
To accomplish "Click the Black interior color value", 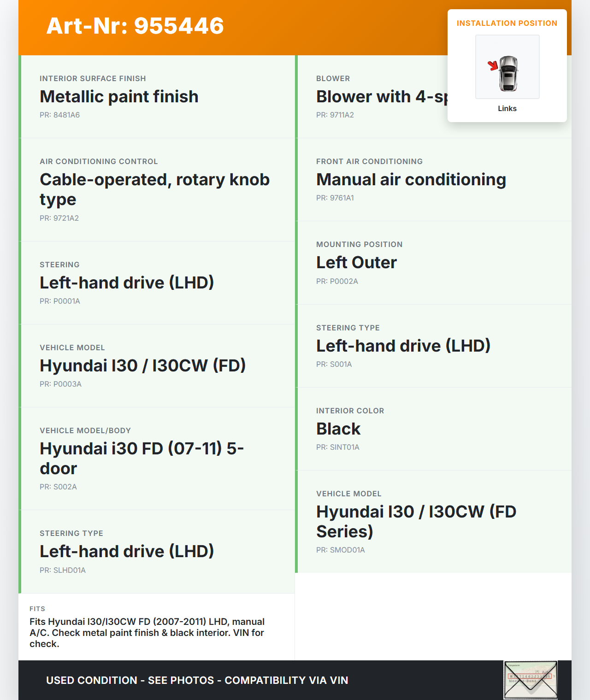I will point(338,429).
